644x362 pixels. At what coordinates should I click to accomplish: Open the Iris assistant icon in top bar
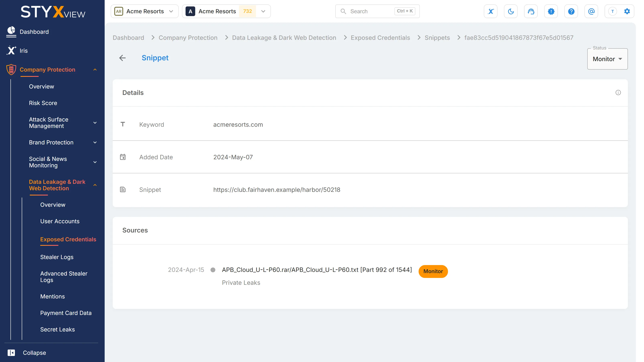[490, 11]
